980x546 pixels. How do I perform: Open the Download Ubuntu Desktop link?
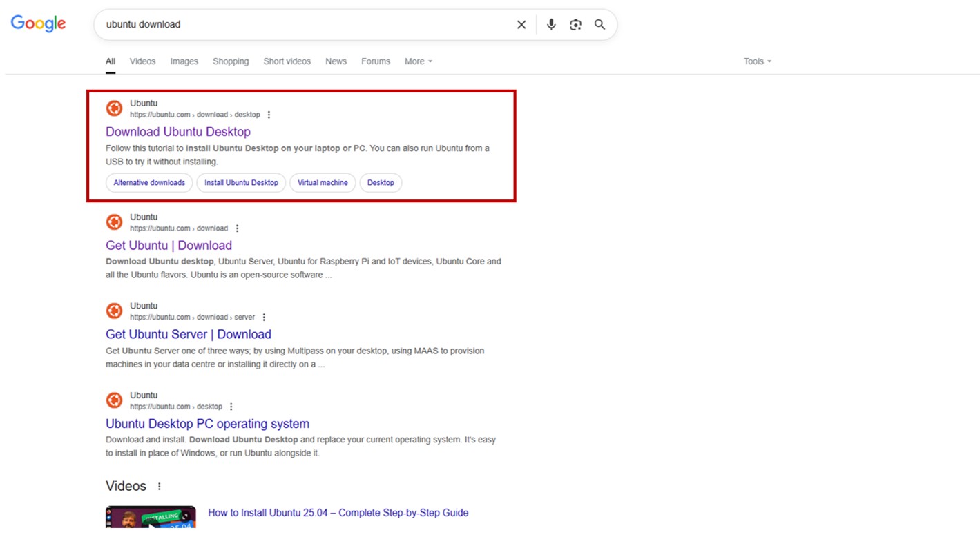[x=177, y=132]
